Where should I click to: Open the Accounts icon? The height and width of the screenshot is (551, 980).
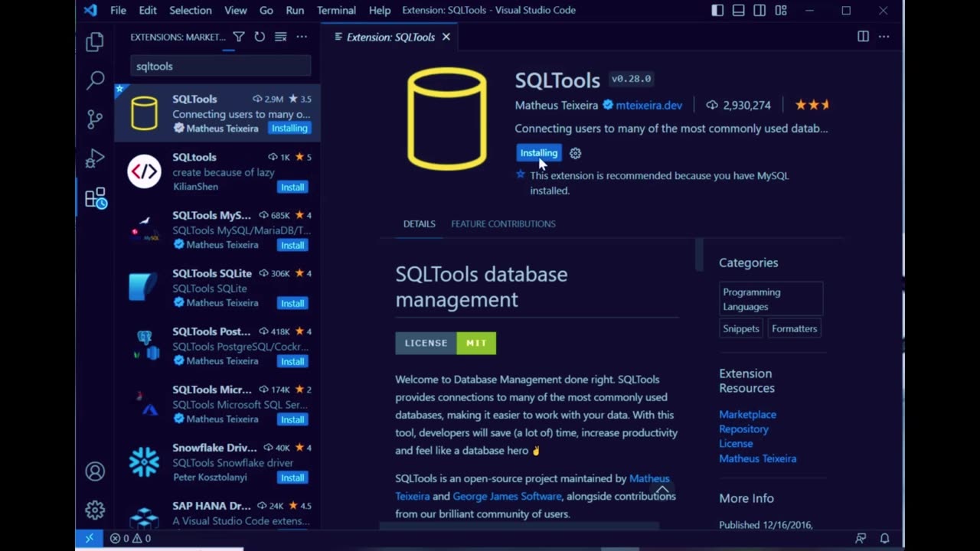pos(95,471)
